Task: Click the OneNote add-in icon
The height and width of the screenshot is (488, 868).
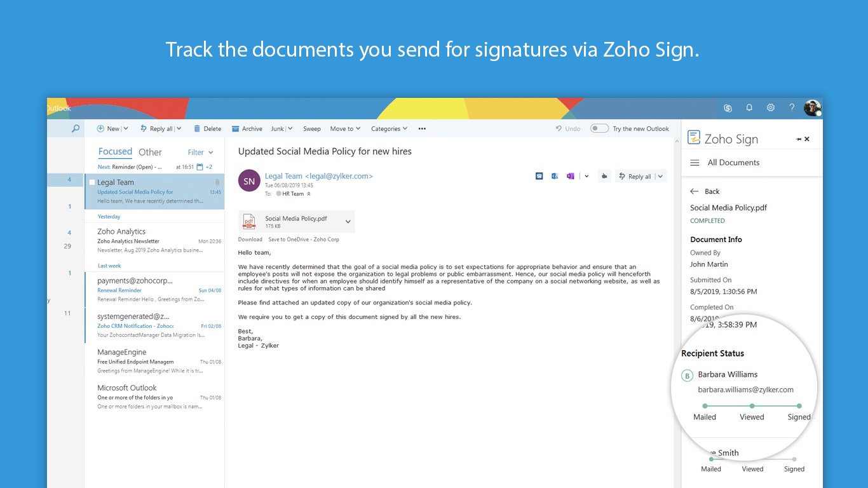Action: click(570, 176)
